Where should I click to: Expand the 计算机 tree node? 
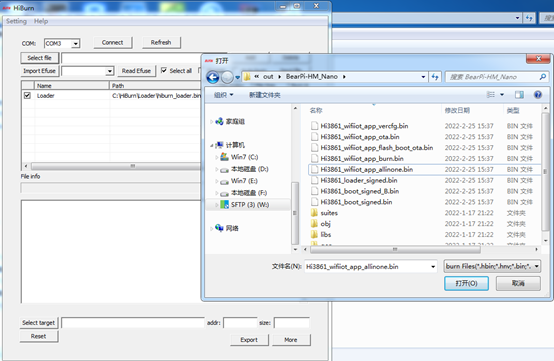point(212,145)
